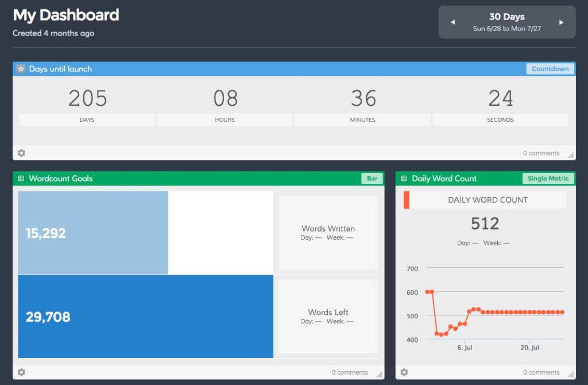The height and width of the screenshot is (385, 588).
Task: Click the resize handle of Countdown widget
Action: 571,155
